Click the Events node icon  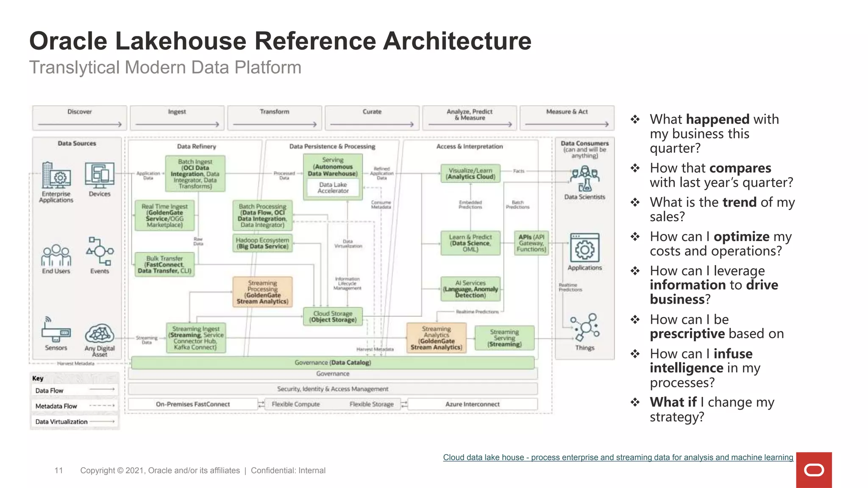(100, 252)
